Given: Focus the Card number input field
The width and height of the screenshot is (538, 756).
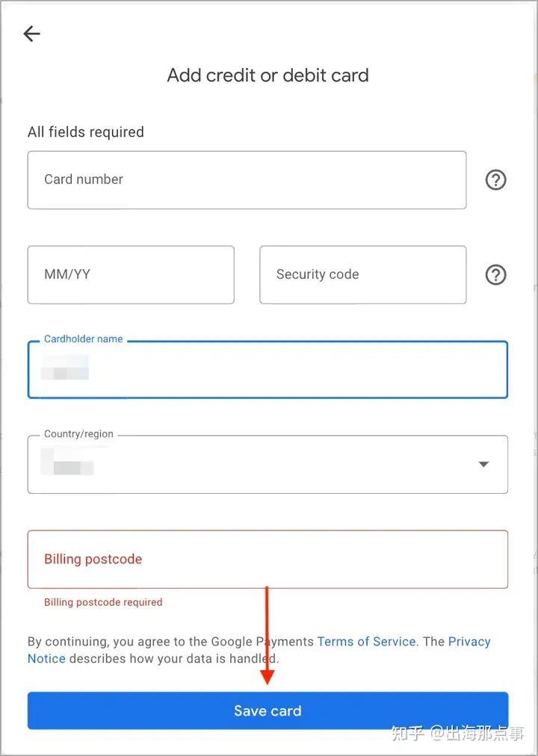Looking at the screenshot, I should pyautogui.click(x=247, y=180).
